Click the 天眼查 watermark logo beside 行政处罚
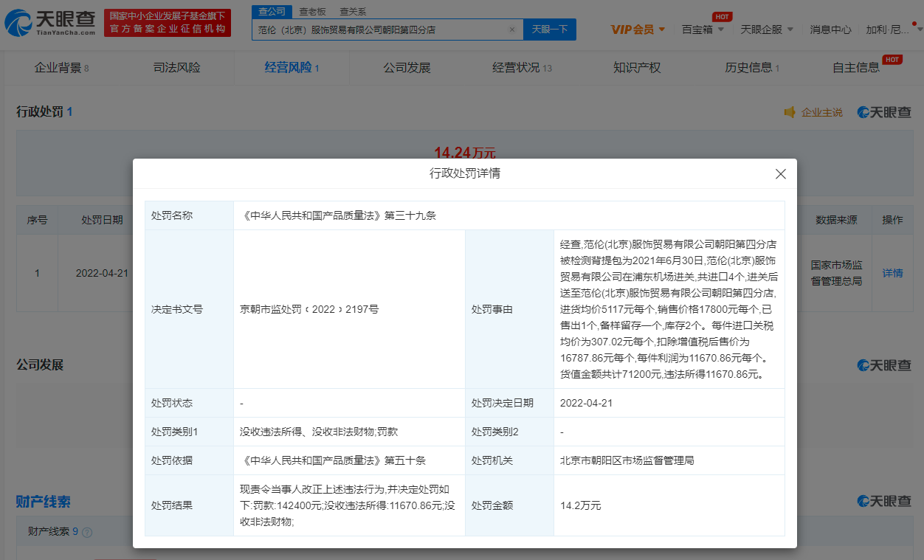Viewport: 924px width, 560px height. 883,112
